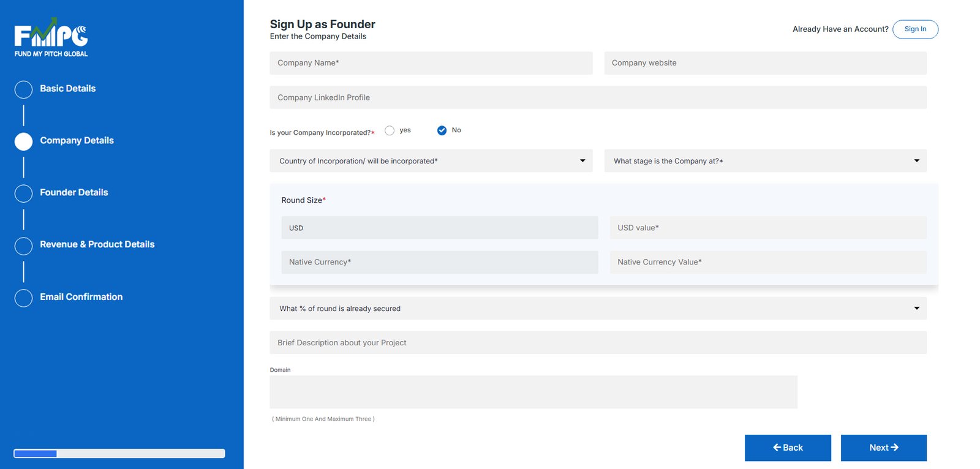Focus the Company Name field
This screenshot has width=980, height=469.
click(x=431, y=63)
